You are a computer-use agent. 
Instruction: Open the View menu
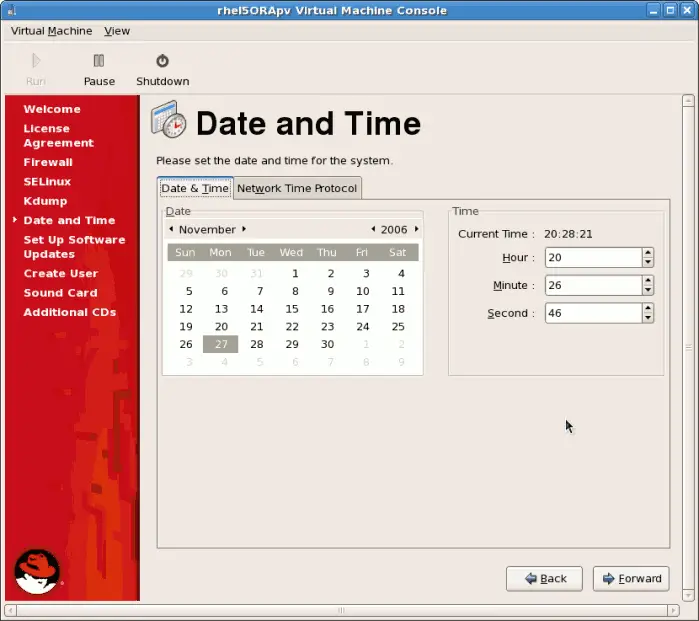pos(117,31)
